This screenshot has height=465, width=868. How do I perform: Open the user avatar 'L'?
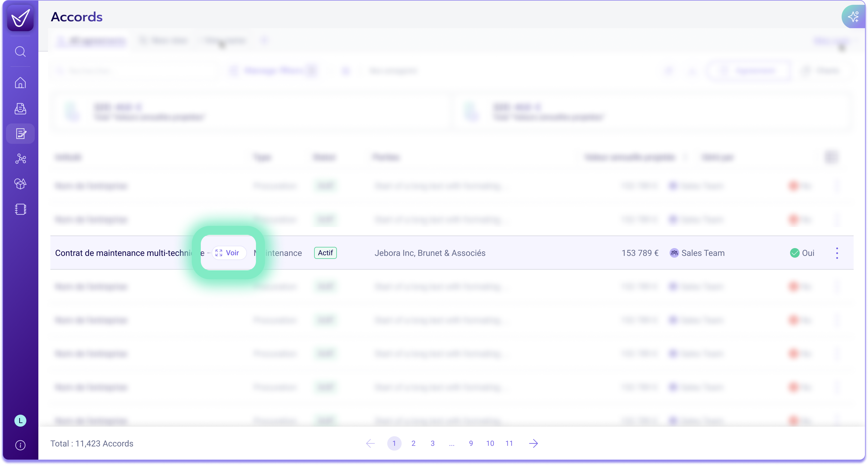pos(20,421)
